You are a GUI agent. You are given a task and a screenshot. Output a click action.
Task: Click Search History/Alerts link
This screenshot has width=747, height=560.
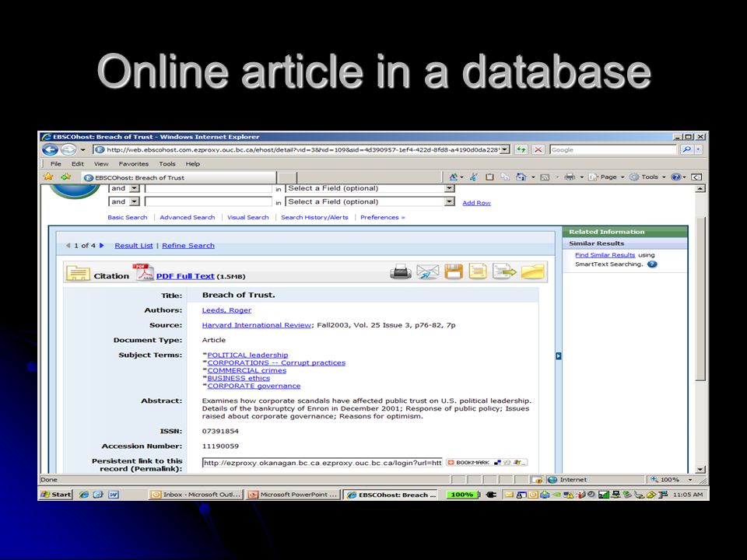[x=314, y=217]
